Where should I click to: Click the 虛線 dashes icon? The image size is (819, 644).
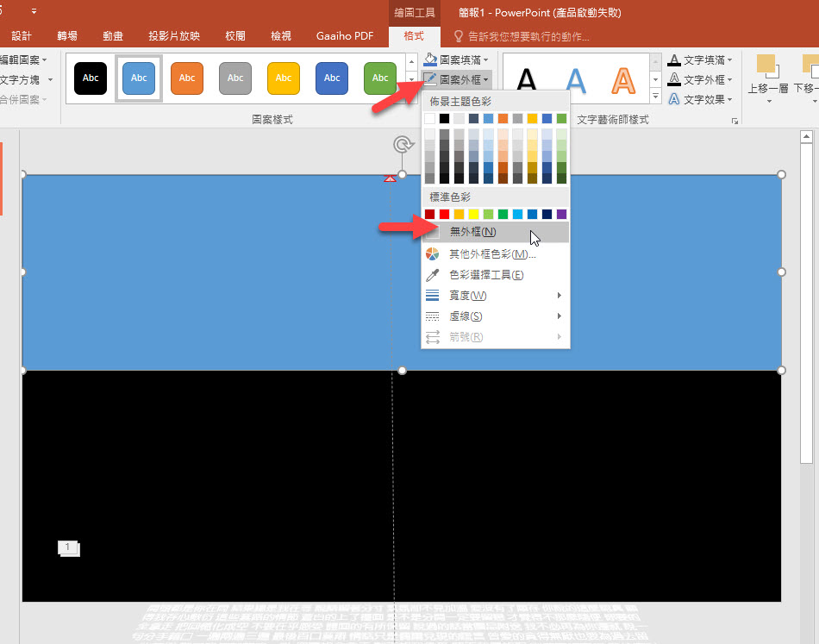click(x=433, y=316)
